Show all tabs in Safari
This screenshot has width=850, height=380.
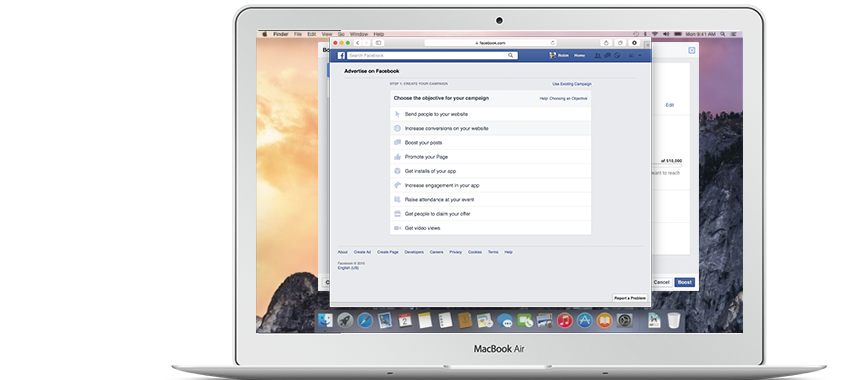click(621, 43)
